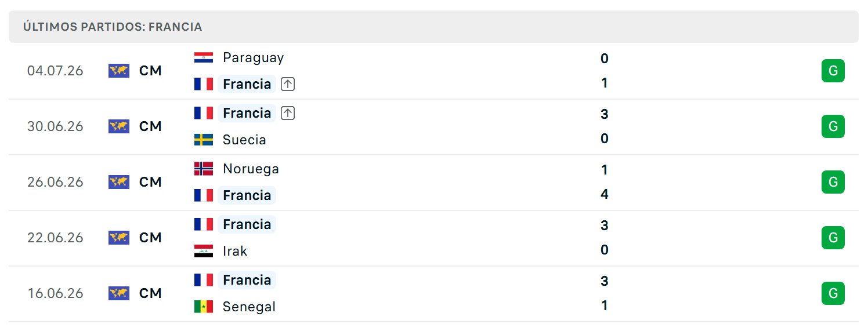868x331 pixels.
Task: Click green G badge for Noruega match
Action: pos(833,182)
